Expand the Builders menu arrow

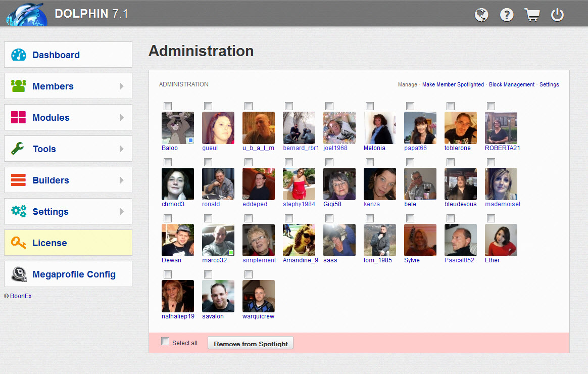tap(122, 180)
